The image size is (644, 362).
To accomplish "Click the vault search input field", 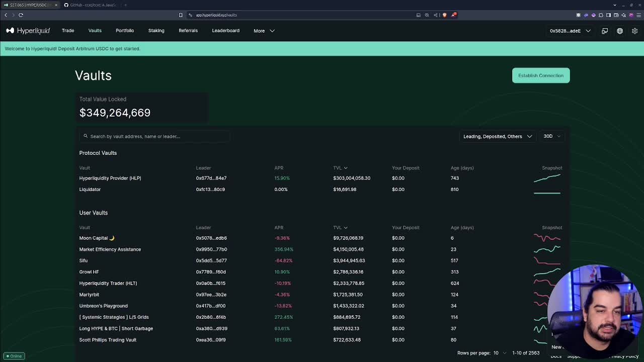I will click(151, 136).
